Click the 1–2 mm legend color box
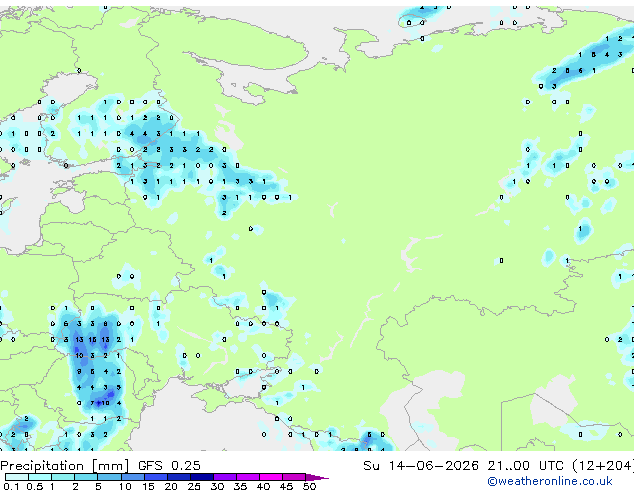This screenshot has width=634, height=490. click(63, 477)
